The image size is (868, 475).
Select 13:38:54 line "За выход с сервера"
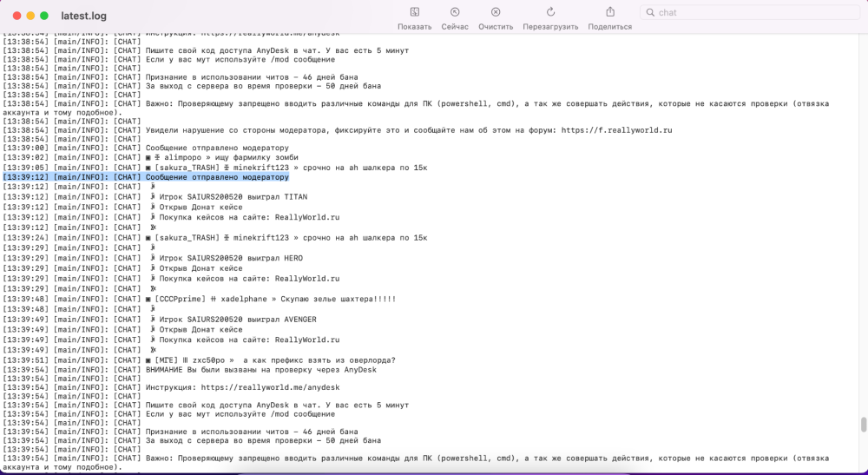click(192, 86)
